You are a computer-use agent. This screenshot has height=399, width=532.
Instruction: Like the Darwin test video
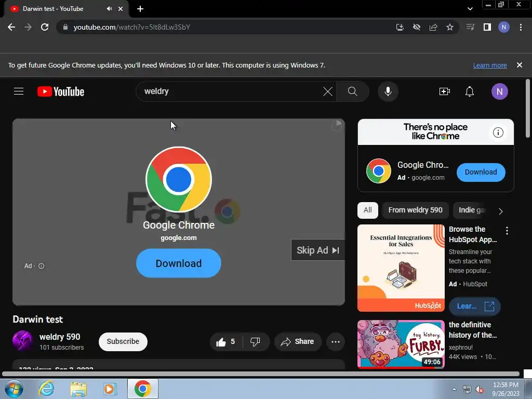pos(226,342)
